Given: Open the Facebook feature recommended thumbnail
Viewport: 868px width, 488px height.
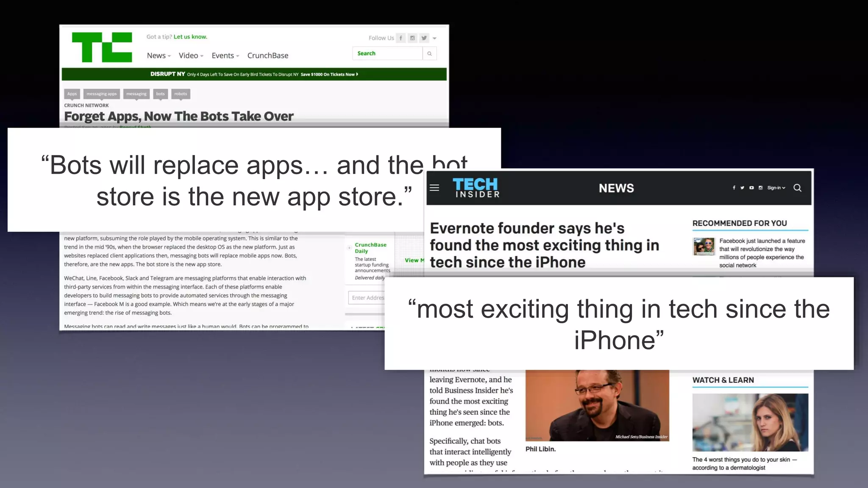Looking at the screenshot, I should 704,247.
